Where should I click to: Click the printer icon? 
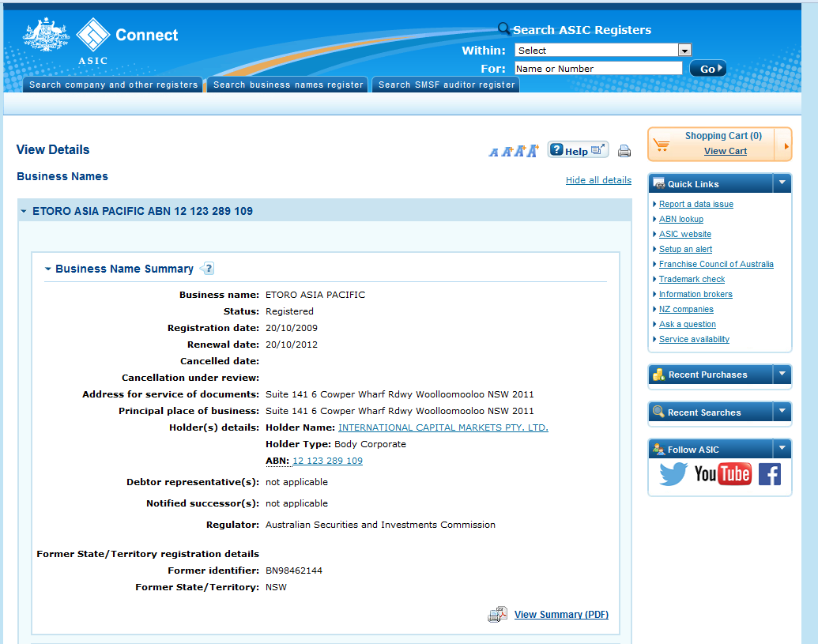pyautogui.click(x=624, y=151)
